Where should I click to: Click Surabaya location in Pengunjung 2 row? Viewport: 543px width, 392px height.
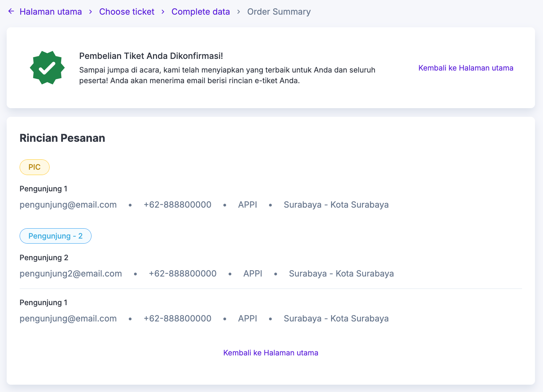click(x=341, y=274)
